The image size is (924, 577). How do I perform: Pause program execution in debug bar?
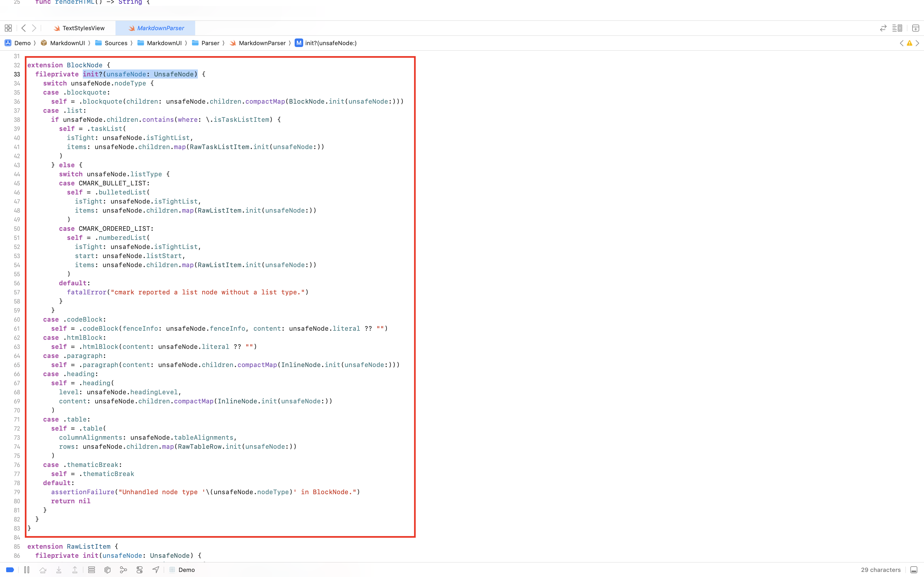tap(27, 570)
